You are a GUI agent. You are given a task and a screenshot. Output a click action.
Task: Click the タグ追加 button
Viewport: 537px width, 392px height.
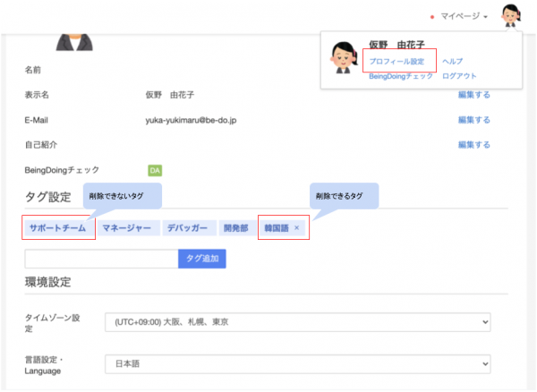coord(202,259)
